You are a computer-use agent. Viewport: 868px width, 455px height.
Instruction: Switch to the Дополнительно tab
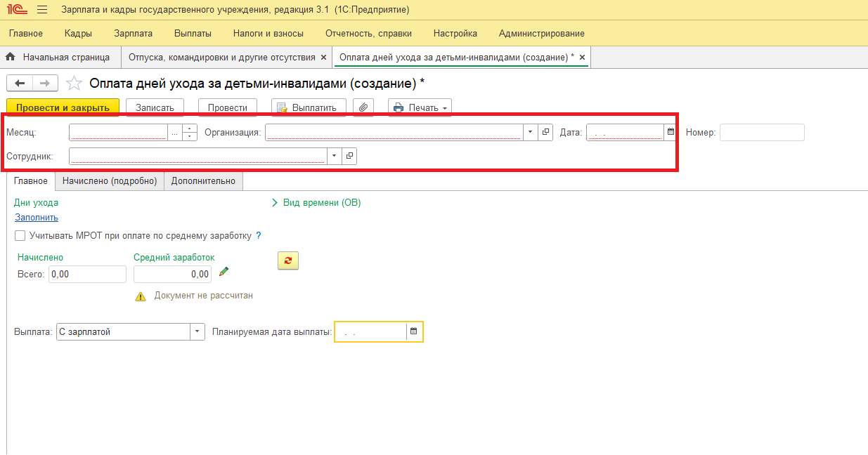203,180
